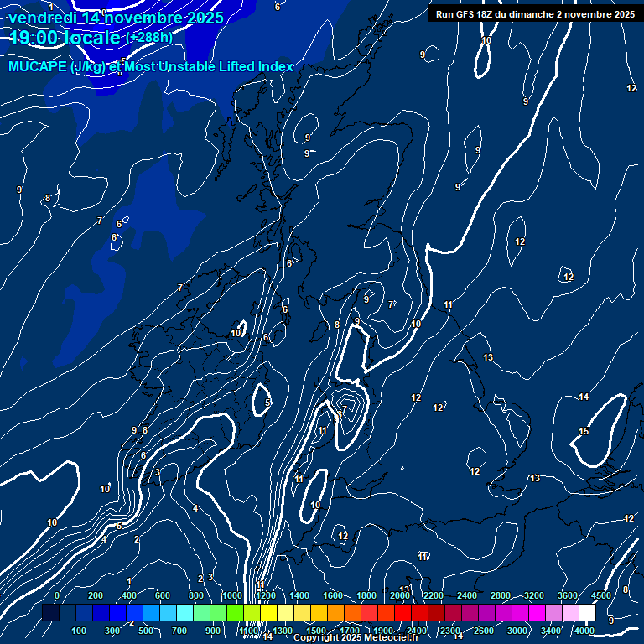Click the '(+288h)' forecast offset label

pyautogui.click(x=149, y=38)
